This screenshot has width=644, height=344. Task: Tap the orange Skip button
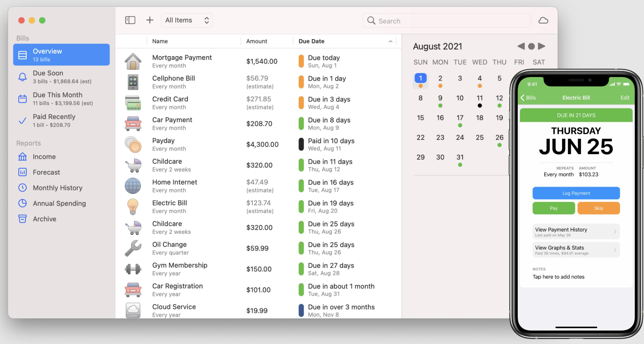click(x=598, y=208)
